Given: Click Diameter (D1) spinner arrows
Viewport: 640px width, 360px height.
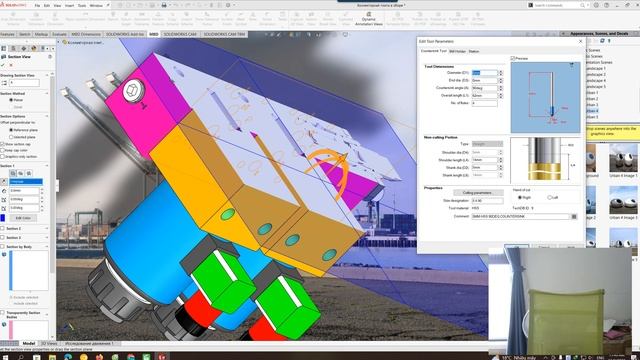Looking at the screenshot, I should pyautogui.click(x=501, y=73).
